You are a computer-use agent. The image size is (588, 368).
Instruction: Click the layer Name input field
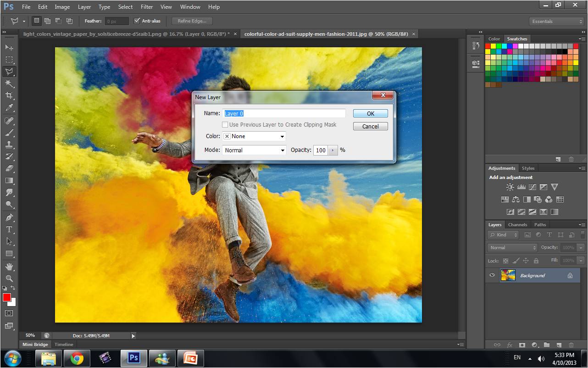[x=284, y=113]
